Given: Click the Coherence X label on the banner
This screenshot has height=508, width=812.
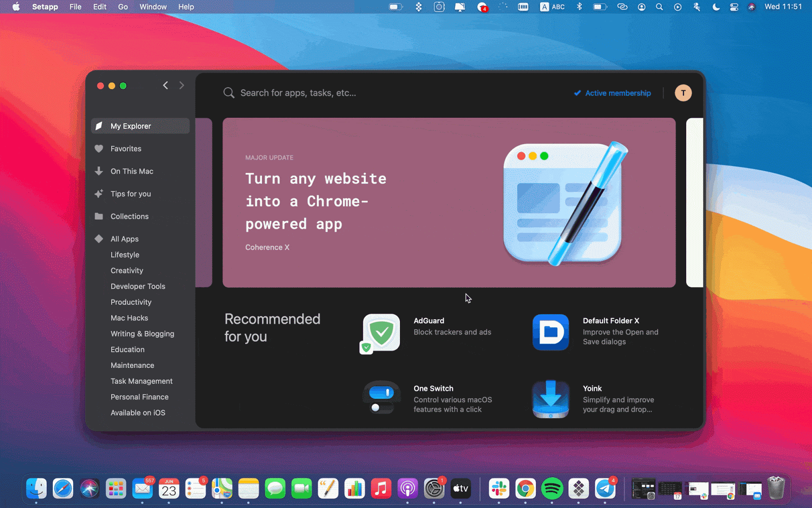Looking at the screenshot, I should [267, 247].
